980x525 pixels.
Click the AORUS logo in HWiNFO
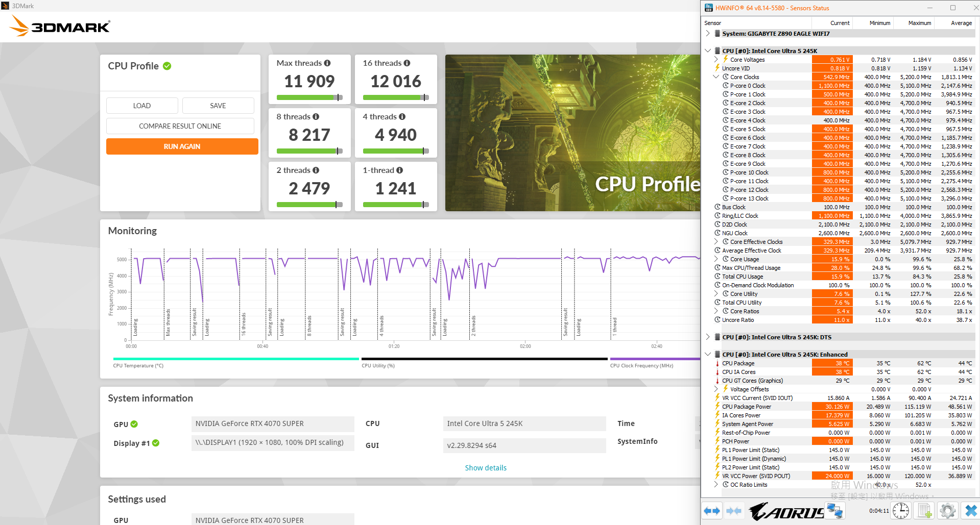point(786,511)
